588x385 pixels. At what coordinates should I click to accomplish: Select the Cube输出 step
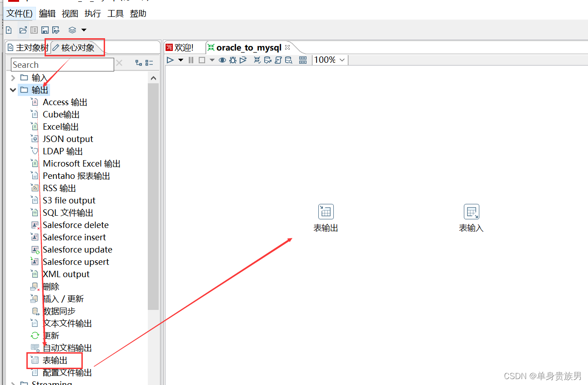(x=61, y=115)
